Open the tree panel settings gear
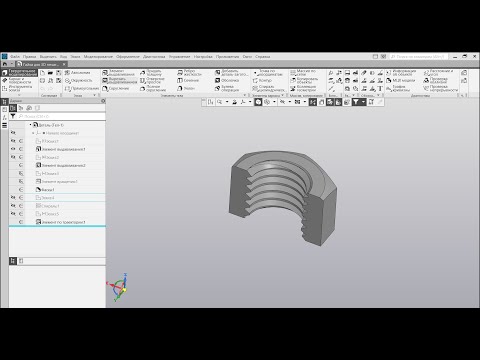480x360 pixels. 103,101
